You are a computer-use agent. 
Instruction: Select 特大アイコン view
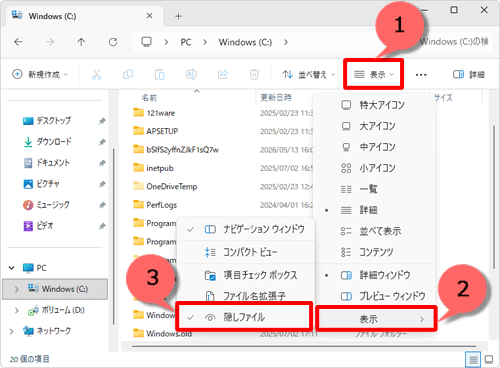[x=375, y=105]
